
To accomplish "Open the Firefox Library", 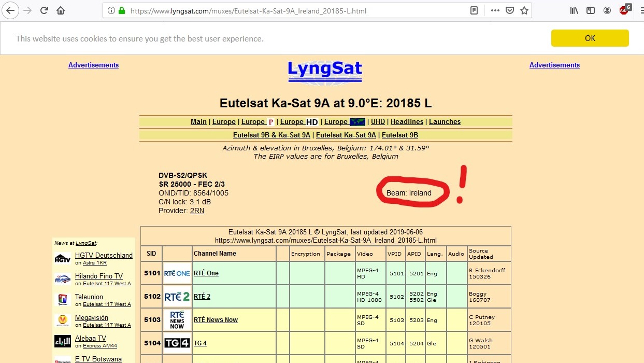I will (x=574, y=10).
